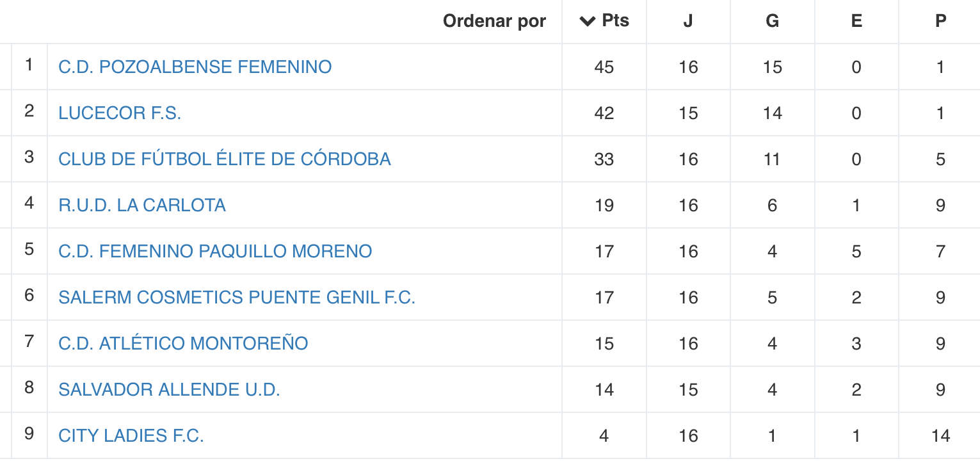Open CITY LADIES F.C. team page
Screen dimensions: 980x468
click(x=131, y=435)
